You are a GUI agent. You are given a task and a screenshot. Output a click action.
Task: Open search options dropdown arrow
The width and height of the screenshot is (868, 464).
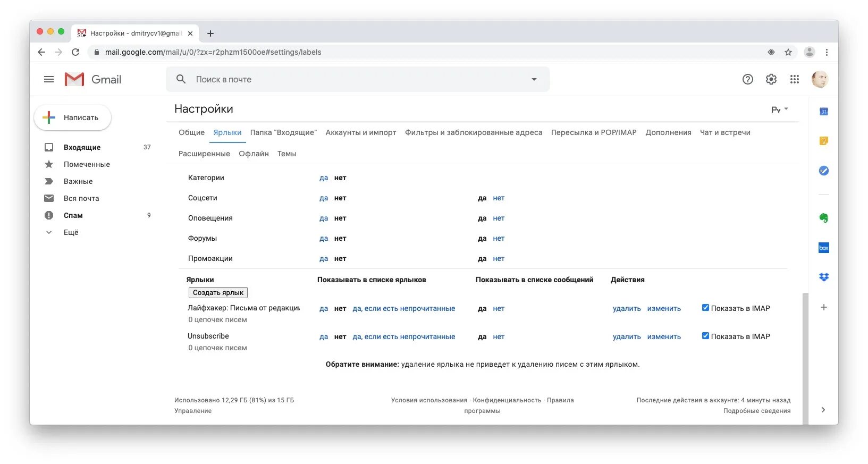534,79
